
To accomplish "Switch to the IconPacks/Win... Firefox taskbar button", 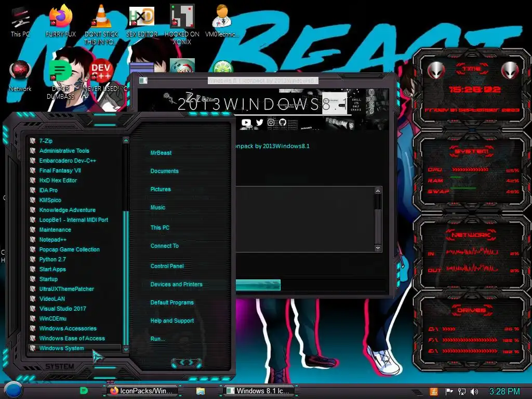I will tap(142, 391).
